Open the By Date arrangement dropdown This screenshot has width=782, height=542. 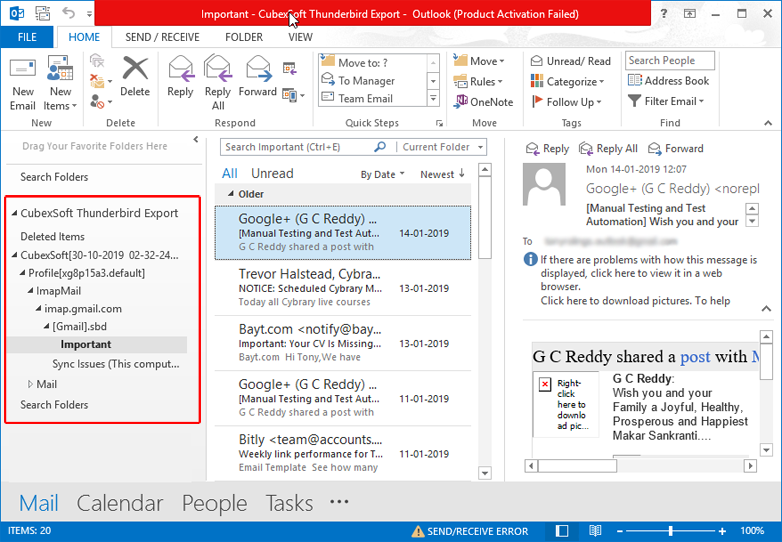[383, 175]
